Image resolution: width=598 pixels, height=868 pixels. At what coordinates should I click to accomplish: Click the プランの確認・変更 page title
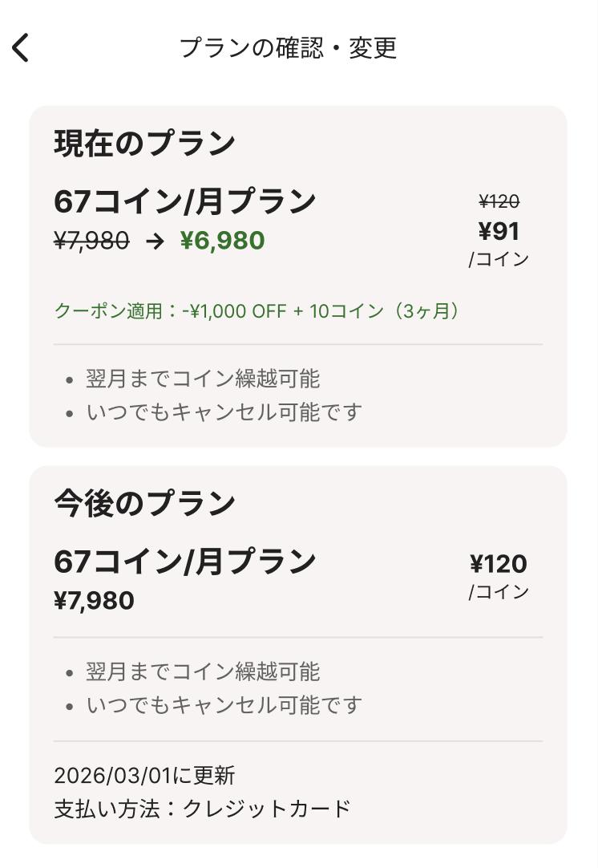coord(289,48)
